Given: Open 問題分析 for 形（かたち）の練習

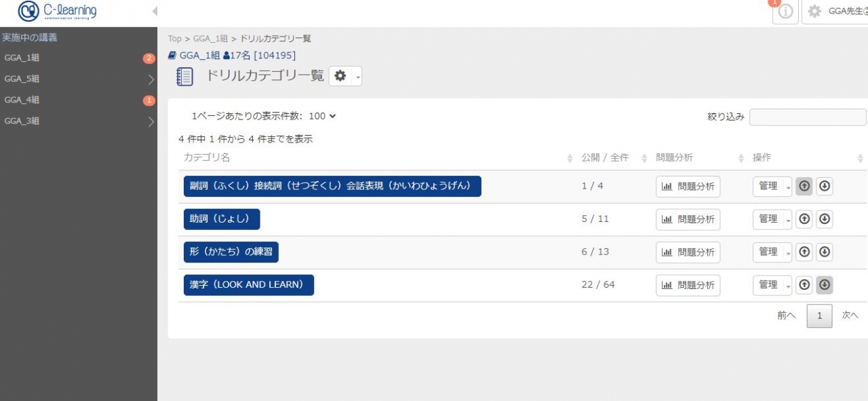Looking at the screenshot, I should click(x=688, y=252).
